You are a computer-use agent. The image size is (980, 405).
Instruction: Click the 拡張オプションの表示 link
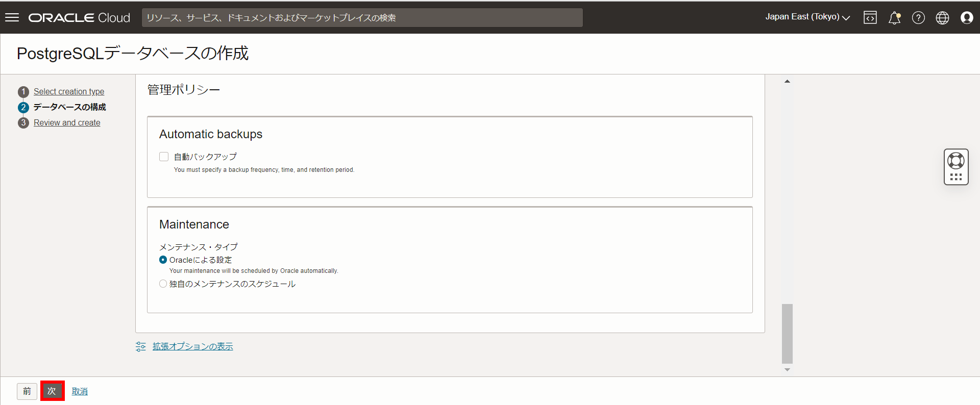pos(192,346)
